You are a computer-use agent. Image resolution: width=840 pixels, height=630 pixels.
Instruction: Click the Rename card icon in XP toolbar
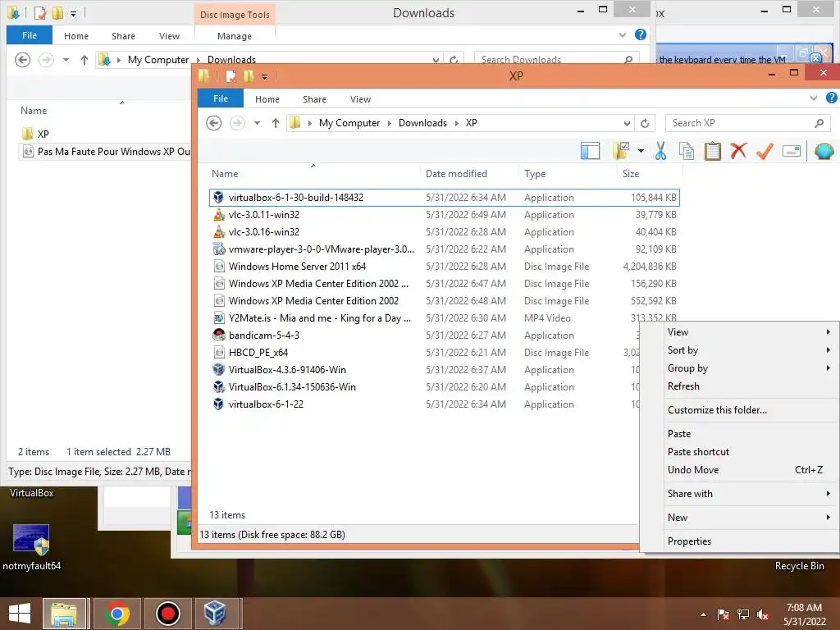792,151
